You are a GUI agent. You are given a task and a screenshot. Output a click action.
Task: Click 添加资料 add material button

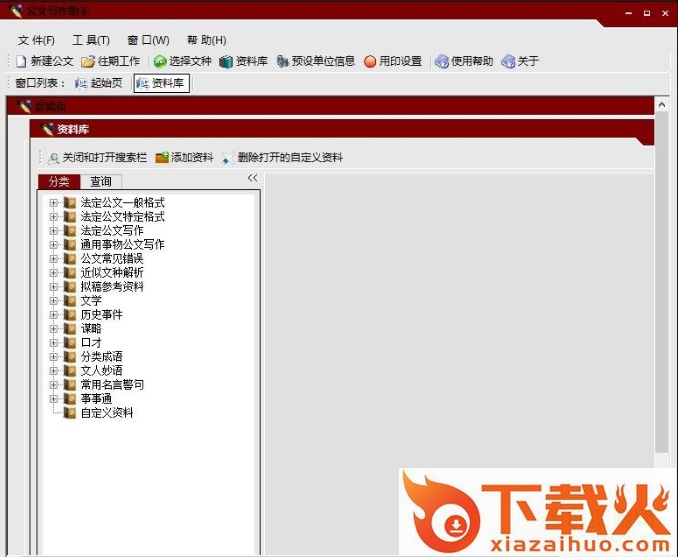162,157
